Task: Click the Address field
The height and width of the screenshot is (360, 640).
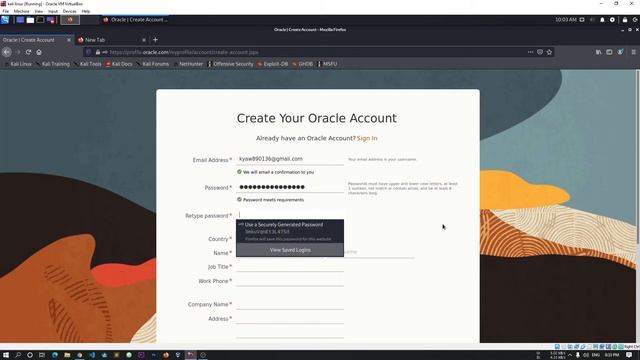Action: click(x=290, y=318)
